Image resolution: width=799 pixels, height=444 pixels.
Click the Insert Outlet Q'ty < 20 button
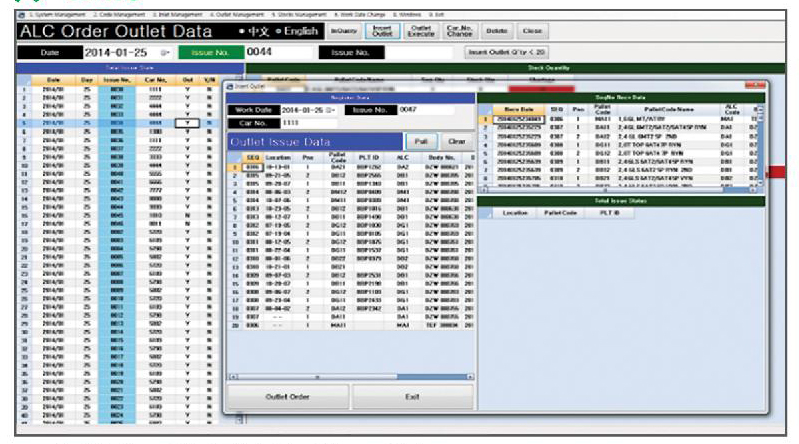[506, 52]
